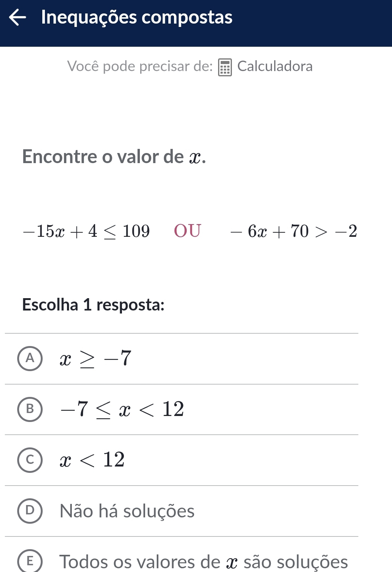Mark radio button E
Image resolution: width=392 pixels, height=572 pixels.
(30, 561)
